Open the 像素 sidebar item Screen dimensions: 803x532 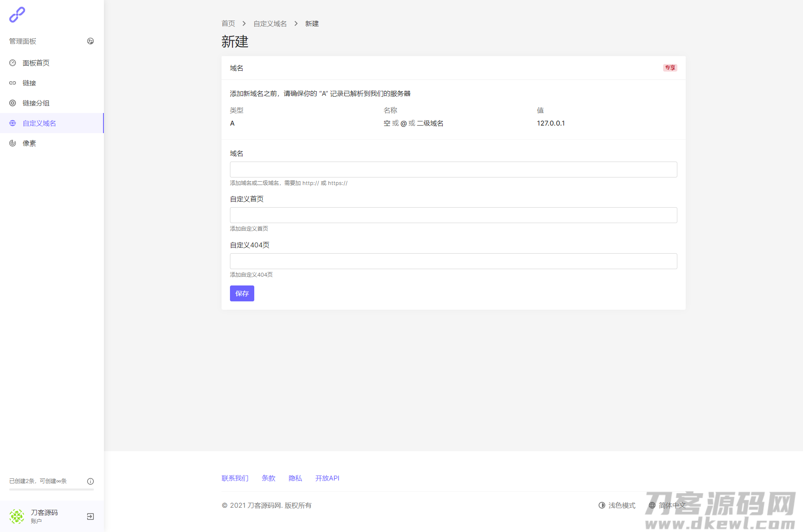[x=29, y=143]
